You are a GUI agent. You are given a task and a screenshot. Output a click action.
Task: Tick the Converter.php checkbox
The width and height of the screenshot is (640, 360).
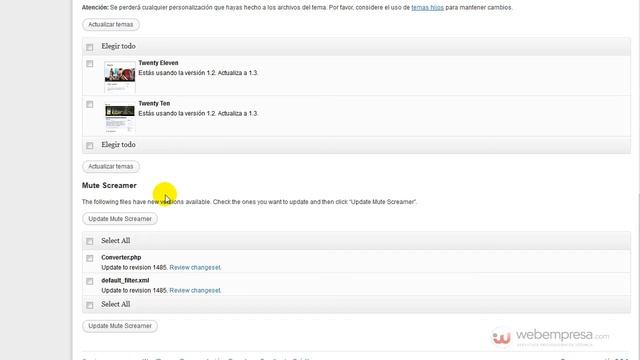point(90,258)
